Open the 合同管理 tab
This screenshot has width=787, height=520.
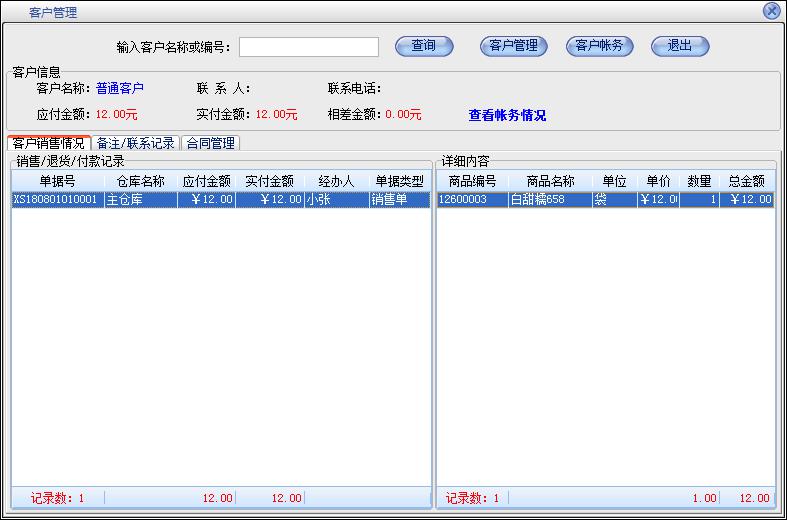point(211,143)
